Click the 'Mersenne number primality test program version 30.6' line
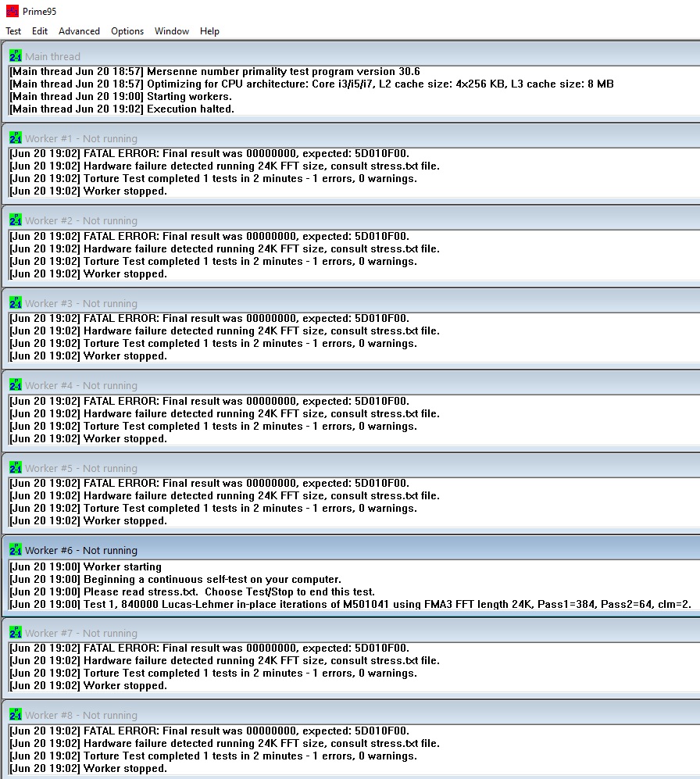This screenshot has height=779, width=700. 215,72
